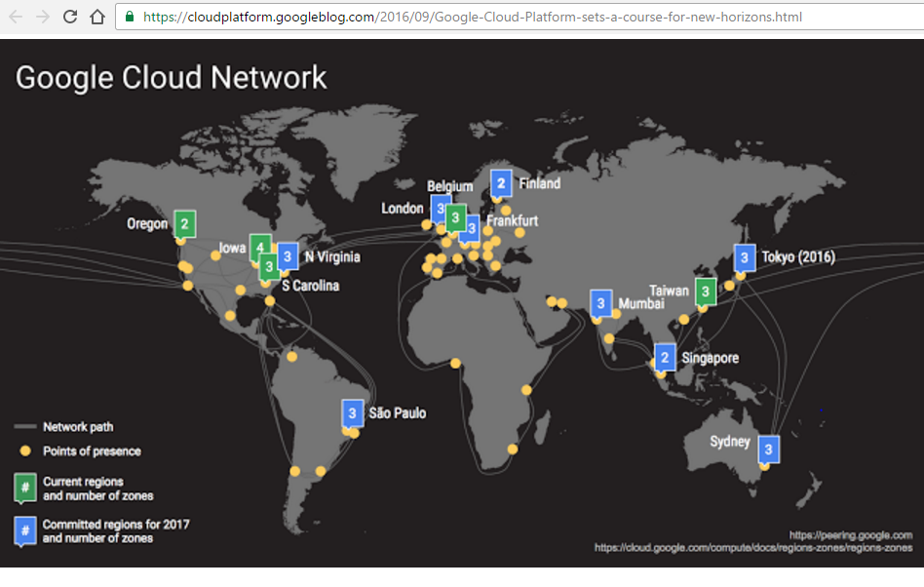Viewport: 924px width, 587px height.
Task: Click the Oregon region marker with 2 zones
Action: tap(184, 224)
